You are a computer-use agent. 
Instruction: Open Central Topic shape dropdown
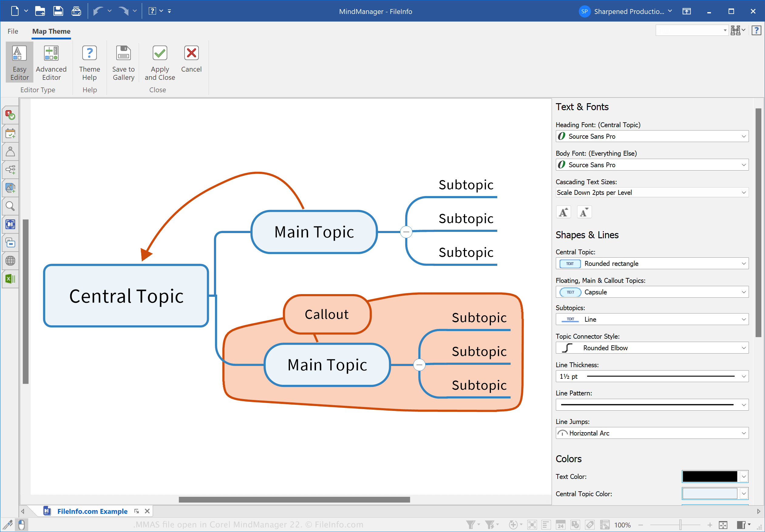point(652,263)
